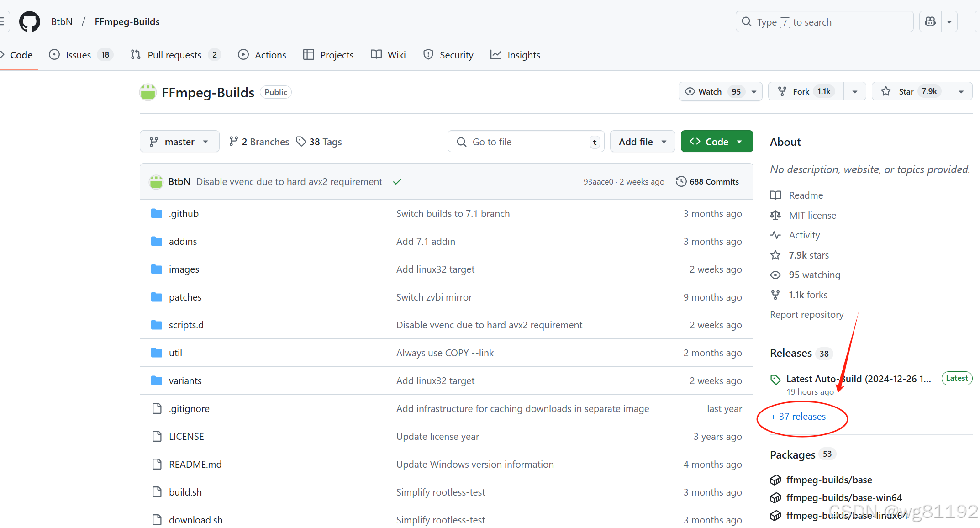Open the Pull requests tab
This screenshot has width=980, height=528.
pyautogui.click(x=175, y=55)
